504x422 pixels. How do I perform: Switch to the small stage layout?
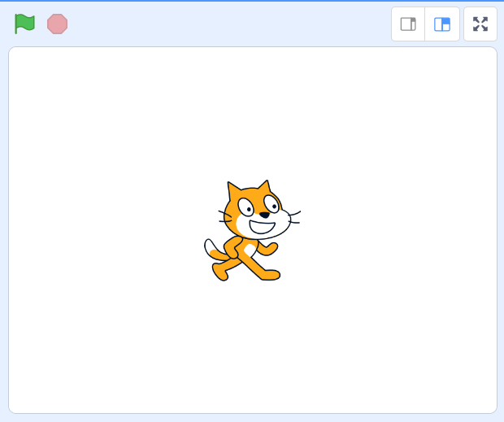408,24
